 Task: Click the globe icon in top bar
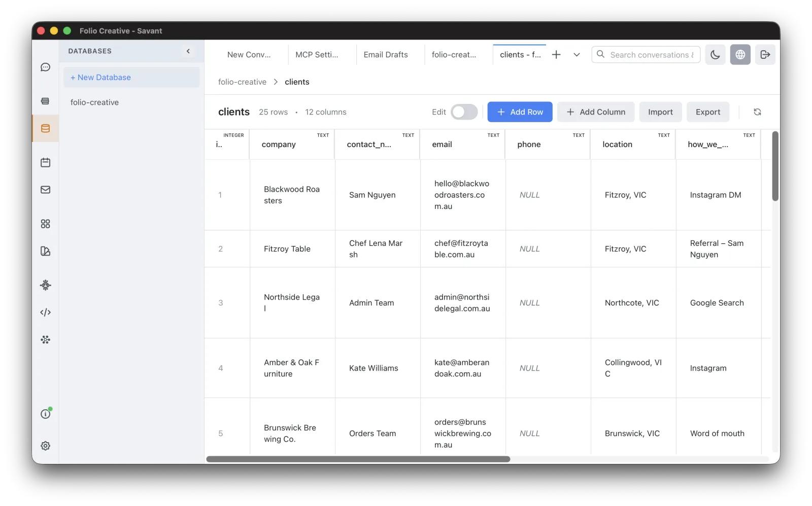(x=740, y=55)
